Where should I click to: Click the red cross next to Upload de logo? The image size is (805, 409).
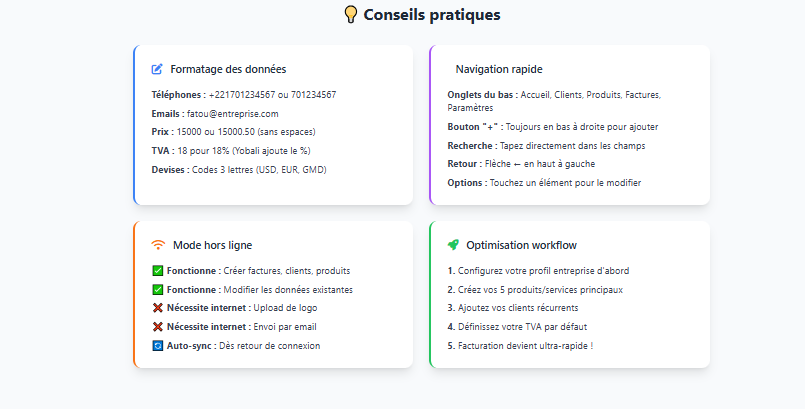pyautogui.click(x=158, y=308)
